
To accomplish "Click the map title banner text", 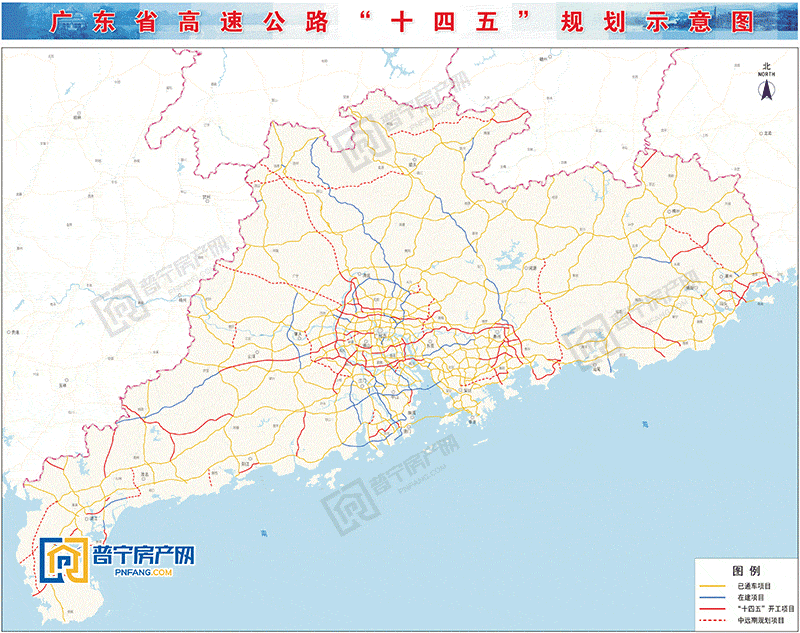I will 400,20.
